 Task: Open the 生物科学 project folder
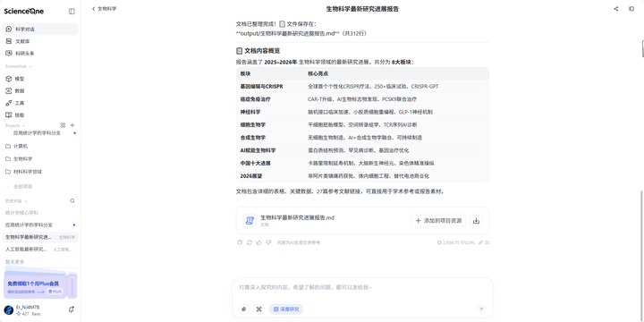point(40,159)
